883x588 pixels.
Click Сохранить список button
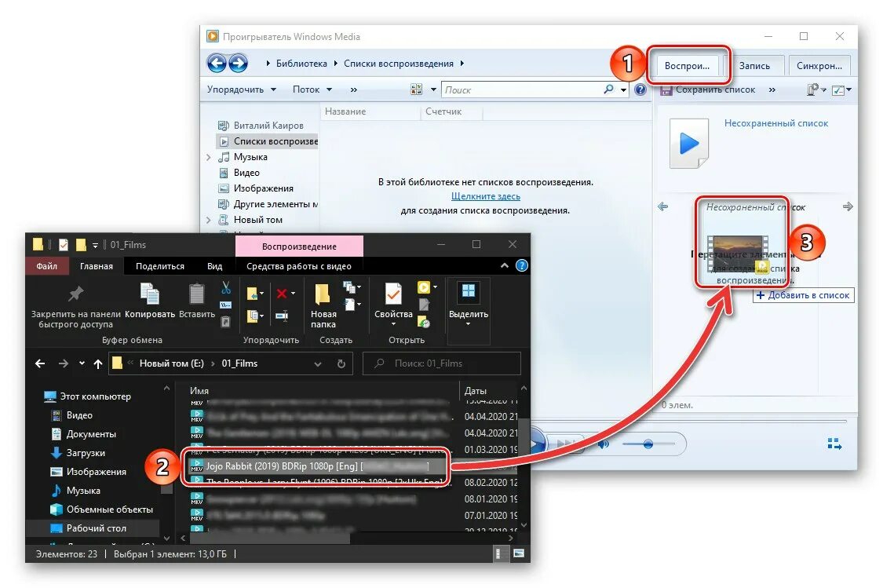709,89
